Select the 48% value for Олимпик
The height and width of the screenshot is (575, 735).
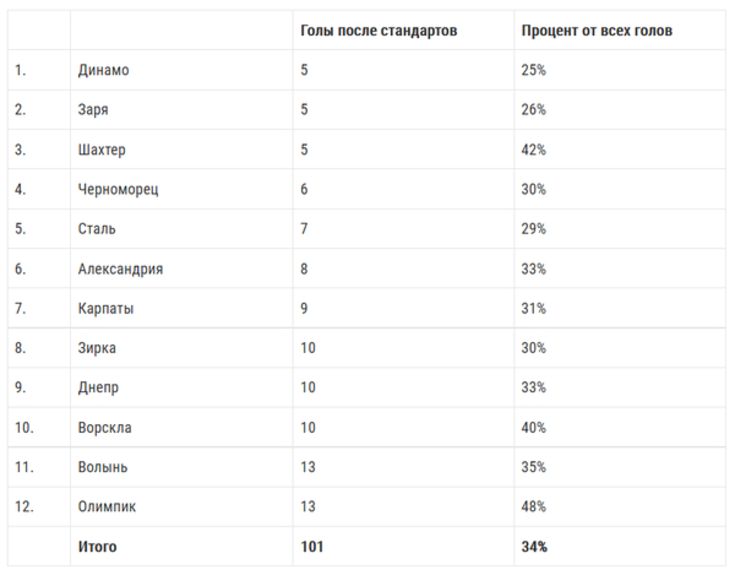(534, 507)
